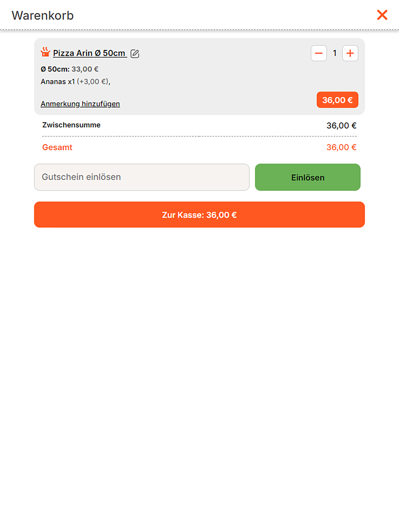The width and height of the screenshot is (399, 532).
Task: Click the orange 36,00 € price badge
Action: (x=338, y=100)
